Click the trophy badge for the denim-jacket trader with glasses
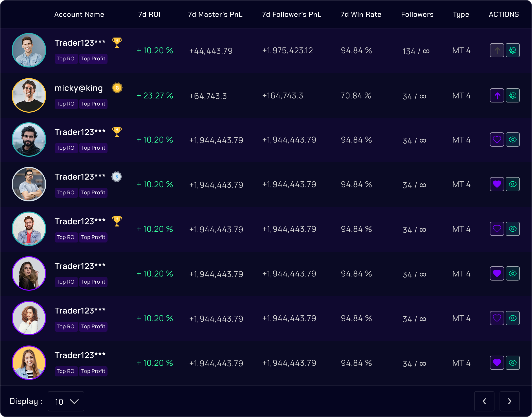This screenshot has height=417, width=532. [117, 221]
